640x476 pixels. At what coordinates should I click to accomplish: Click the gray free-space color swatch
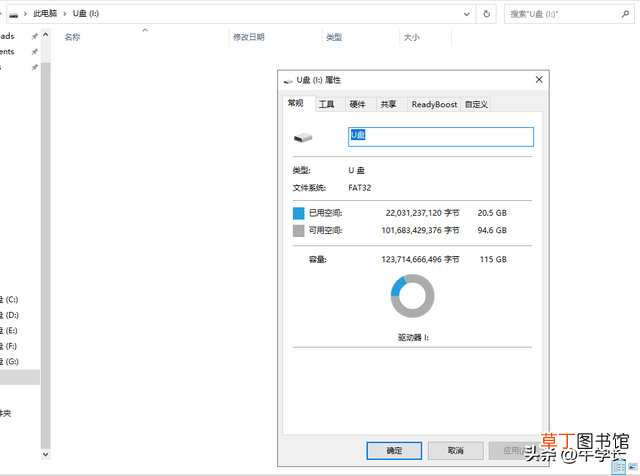pyautogui.click(x=298, y=231)
